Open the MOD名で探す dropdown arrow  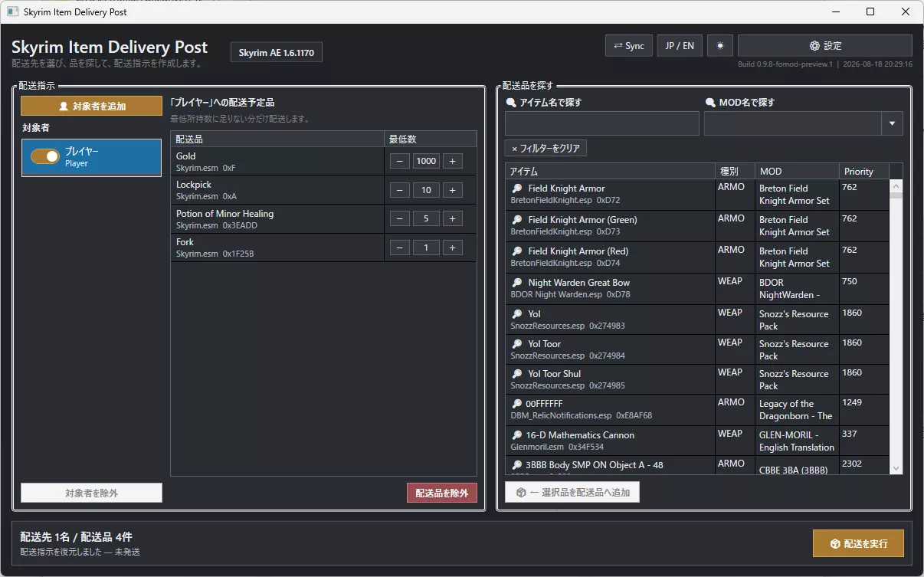coord(893,123)
